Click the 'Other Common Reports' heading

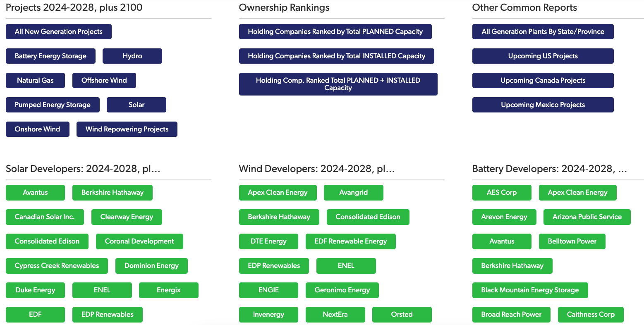[524, 7]
